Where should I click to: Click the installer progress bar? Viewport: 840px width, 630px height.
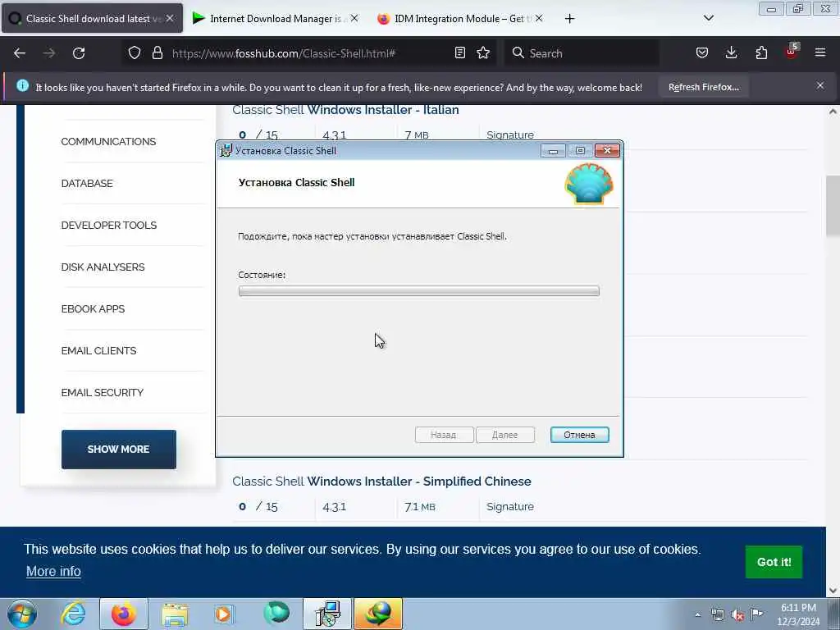click(419, 291)
